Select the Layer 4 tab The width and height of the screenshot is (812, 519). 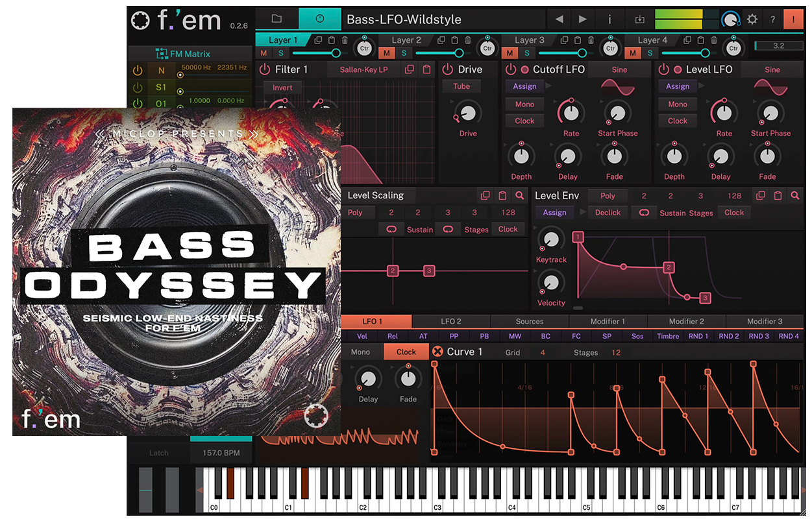(653, 40)
